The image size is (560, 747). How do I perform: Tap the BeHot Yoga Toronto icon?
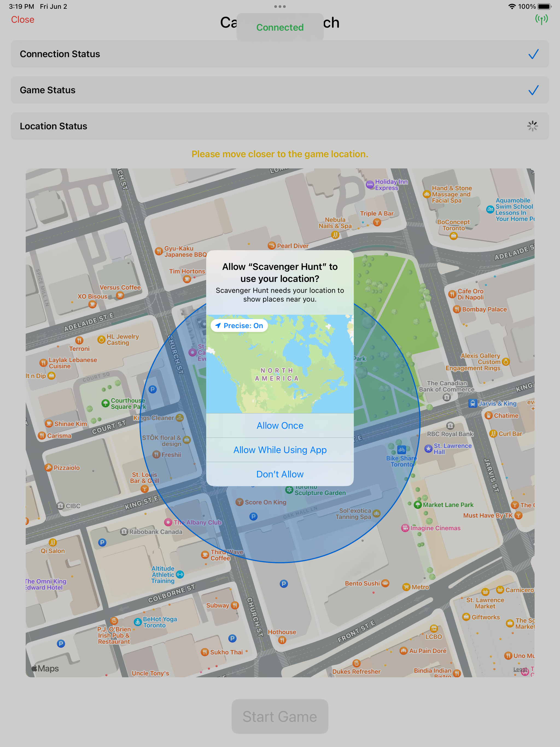(138, 622)
